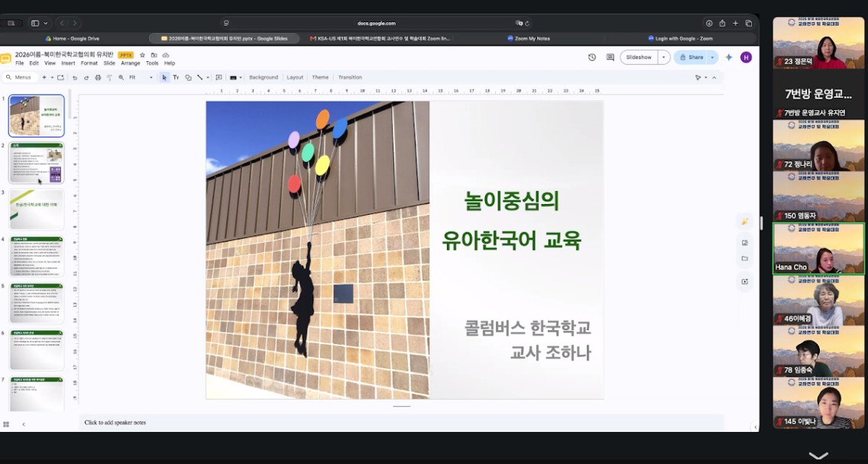The height and width of the screenshot is (464, 868).
Task: Open the purple H account avatar
Action: tap(747, 57)
